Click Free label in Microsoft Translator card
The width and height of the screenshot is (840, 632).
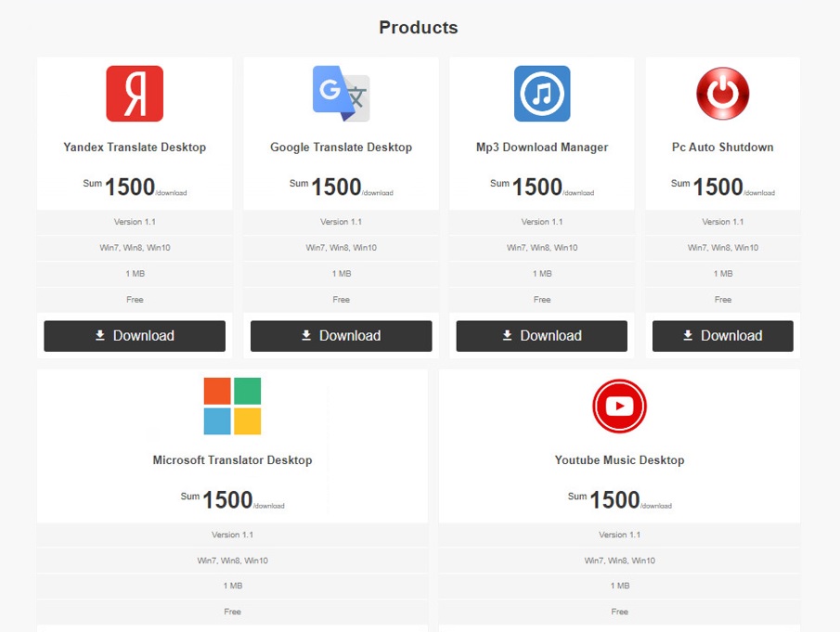point(232,612)
